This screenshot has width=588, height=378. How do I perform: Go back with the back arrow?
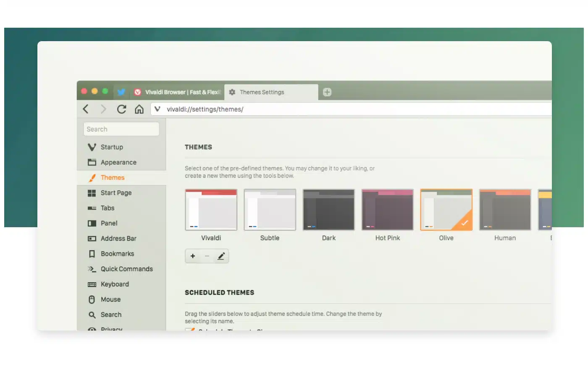click(86, 109)
